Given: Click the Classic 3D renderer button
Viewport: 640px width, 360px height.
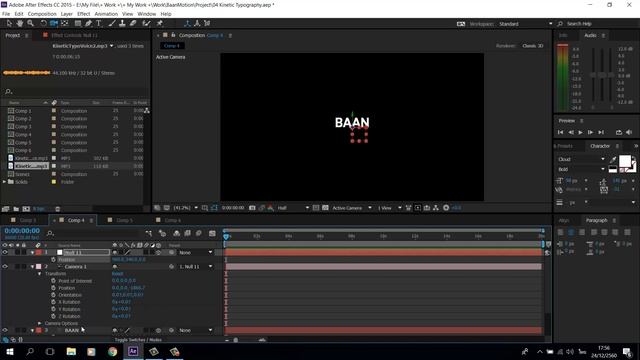Looking at the screenshot, I should click(x=533, y=46).
